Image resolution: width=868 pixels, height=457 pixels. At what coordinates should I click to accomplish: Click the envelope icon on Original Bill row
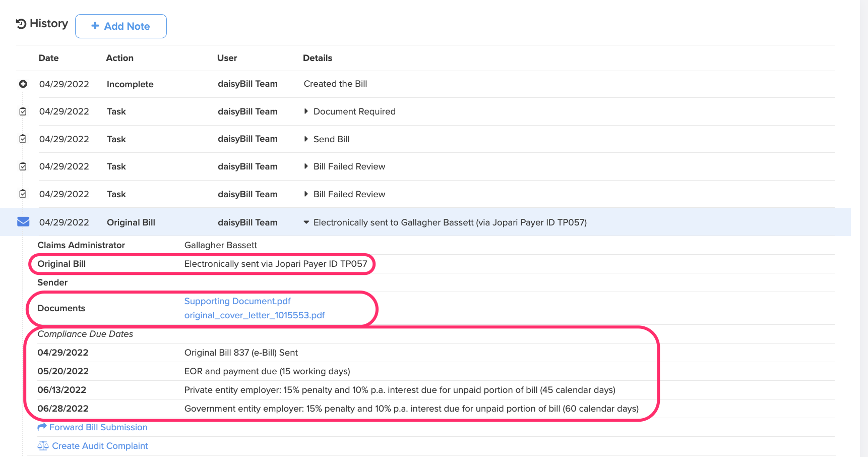click(x=23, y=222)
